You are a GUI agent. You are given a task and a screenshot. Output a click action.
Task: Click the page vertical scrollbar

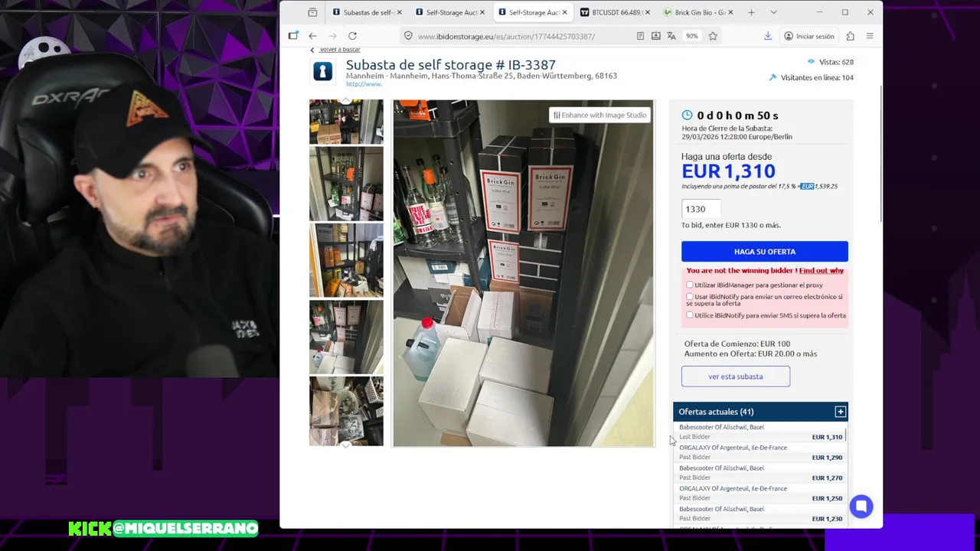(880, 153)
